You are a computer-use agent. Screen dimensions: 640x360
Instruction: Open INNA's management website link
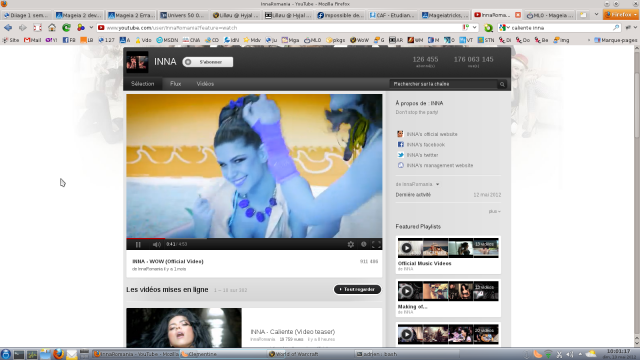(440, 165)
